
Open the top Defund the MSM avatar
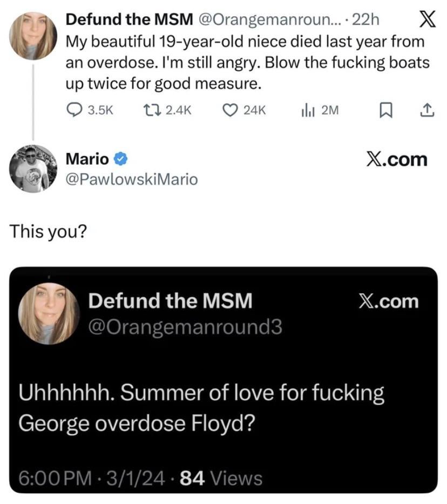point(32,36)
